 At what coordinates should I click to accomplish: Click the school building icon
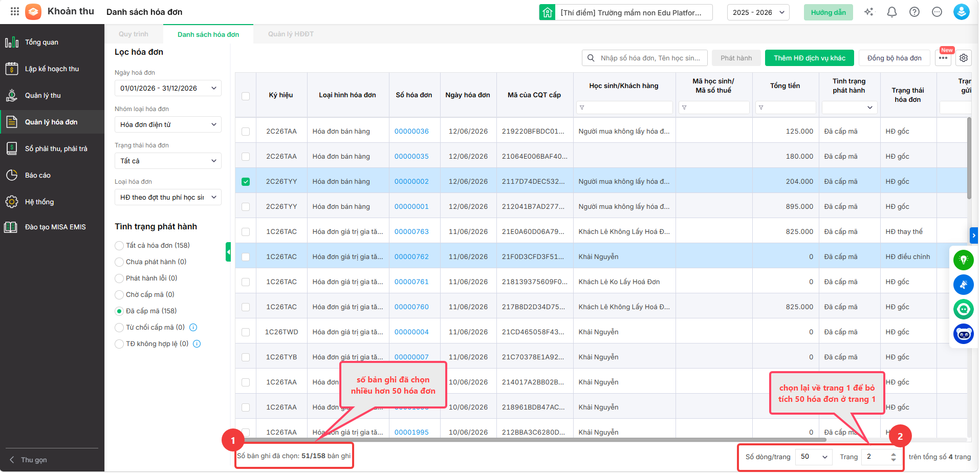click(547, 12)
